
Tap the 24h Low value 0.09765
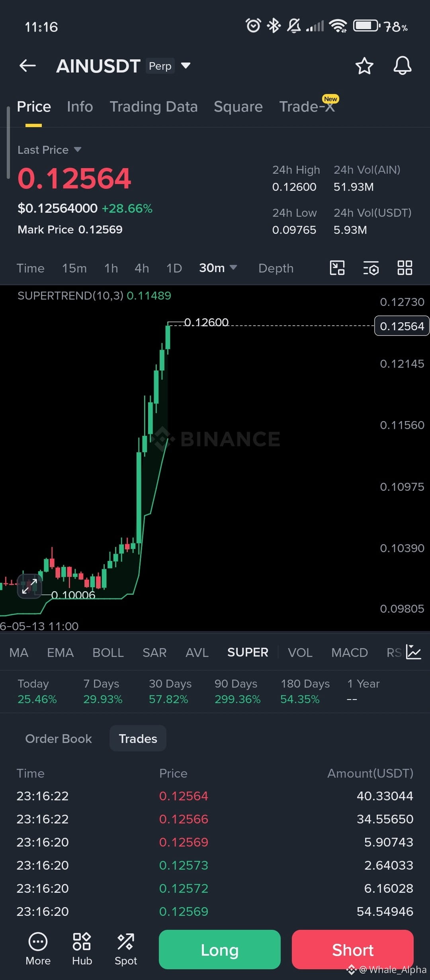tap(294, 230)
